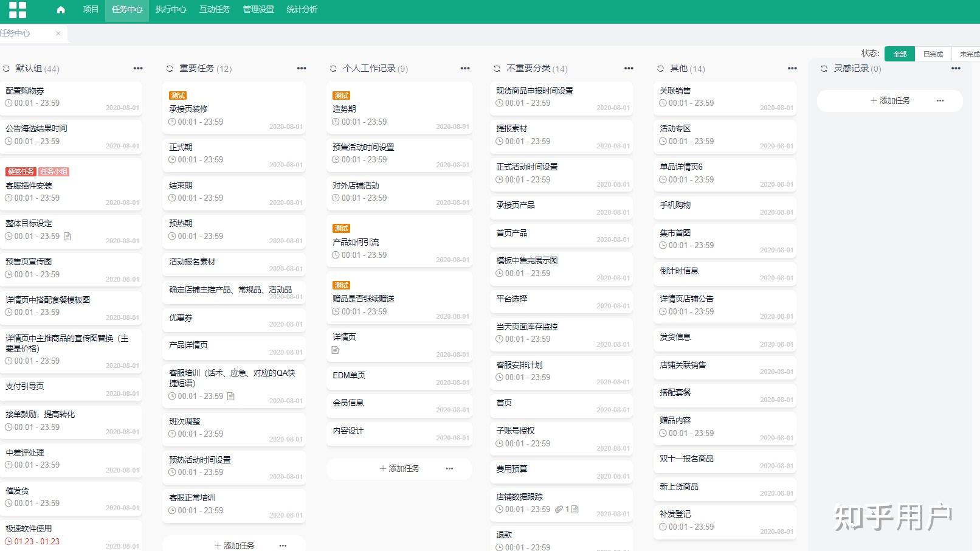Add a task in 灵感记录 column
Viewport: 980px width, 551px height.
[x=890, y=100]
